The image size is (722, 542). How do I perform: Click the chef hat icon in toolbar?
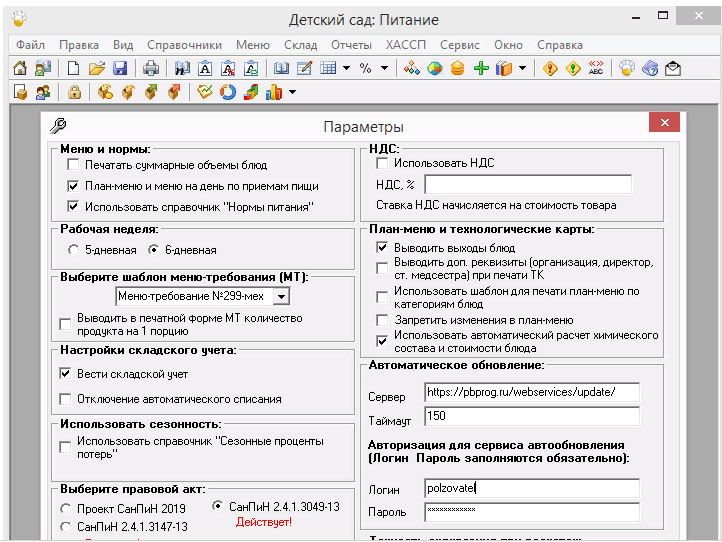point(627,69)
